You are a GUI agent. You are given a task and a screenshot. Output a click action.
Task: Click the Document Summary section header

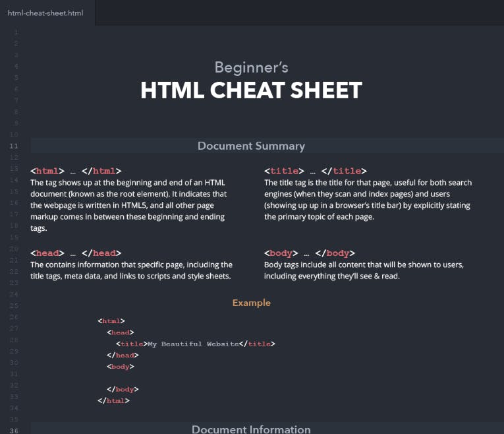[x=251, y=146]
